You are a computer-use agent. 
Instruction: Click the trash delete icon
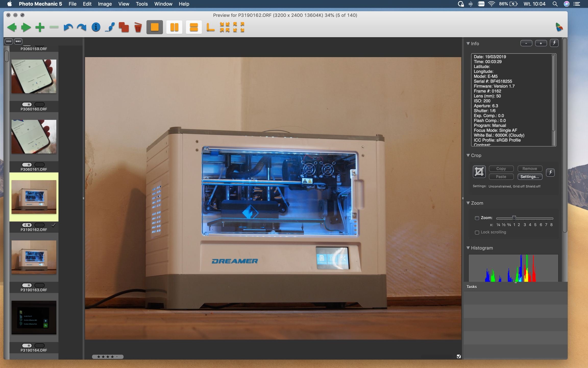[x=138, y=27]
